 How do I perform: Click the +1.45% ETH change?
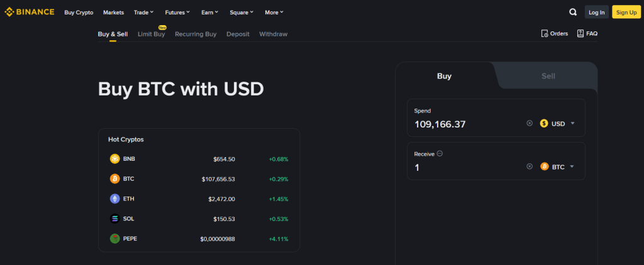click(279, 199)
